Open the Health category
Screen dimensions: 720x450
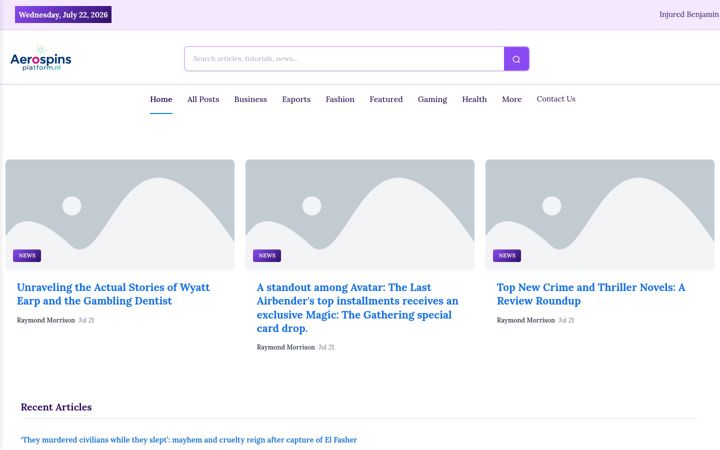(x=474, y=99)
